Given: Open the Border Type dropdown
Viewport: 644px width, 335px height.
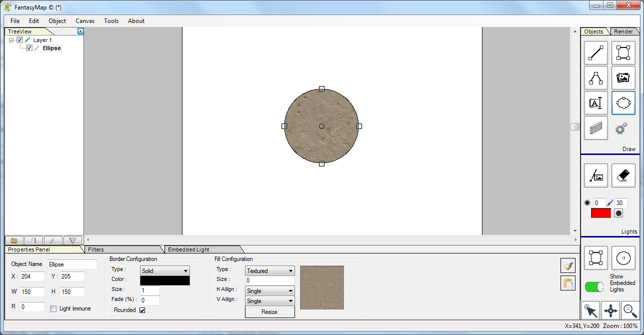Looking at the screenshot, I should 165,270.
